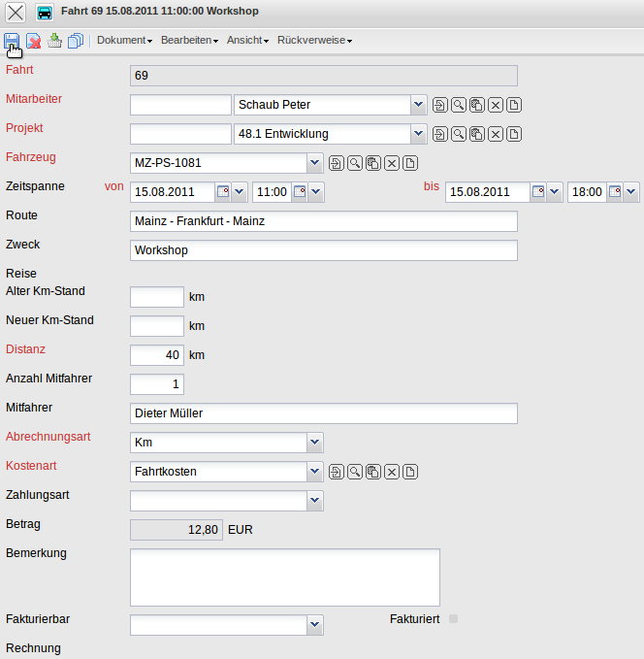Expand the Fakturierbar dropdown
The width and height of the screenshot is (644, 659).
(x=314, y=625)
